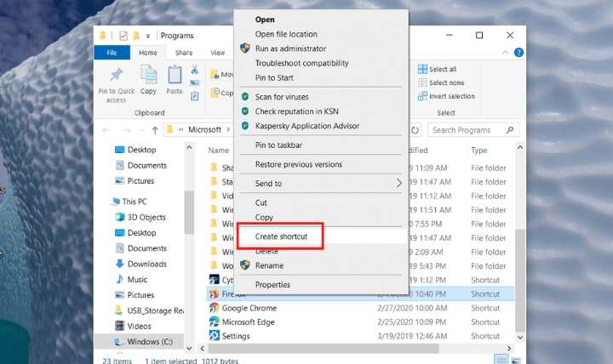Click the Microsoft breadcrumb in address bar
This screenshot has width=613, height=364.
(204, 129)
